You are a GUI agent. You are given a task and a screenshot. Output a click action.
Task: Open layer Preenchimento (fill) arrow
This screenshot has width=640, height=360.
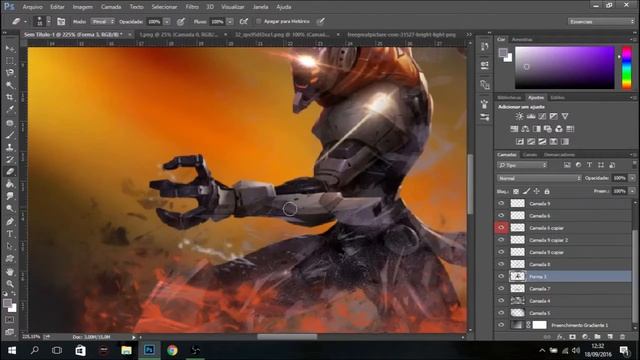pyautogui.click(x=632, y=191)
